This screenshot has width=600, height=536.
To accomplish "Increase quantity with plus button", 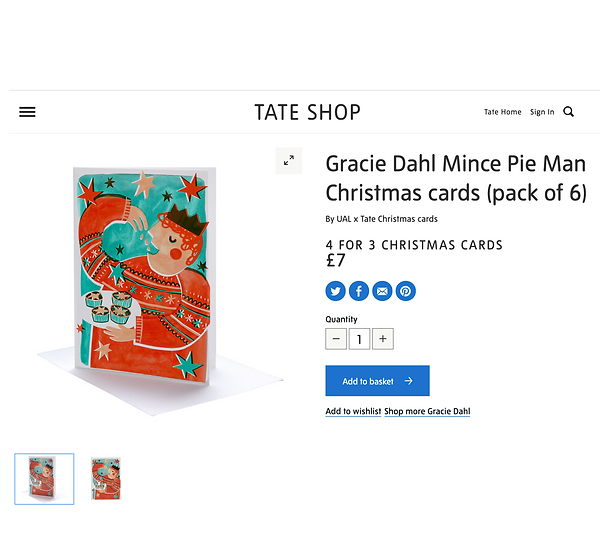I will (x=383, y=339).
